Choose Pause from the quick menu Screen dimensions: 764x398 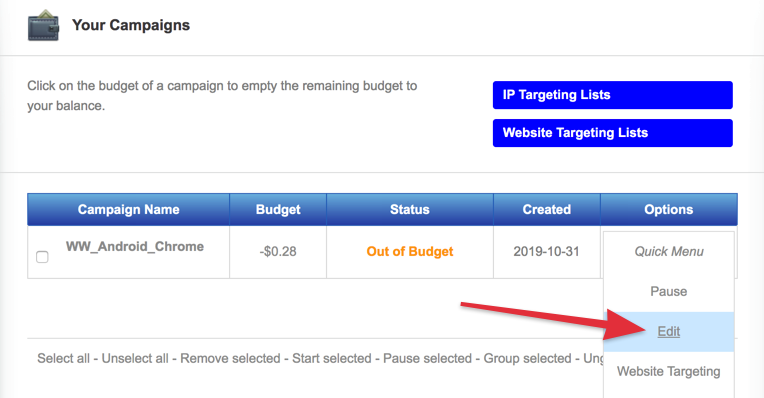pyautogui.click(x=668, y=291)
